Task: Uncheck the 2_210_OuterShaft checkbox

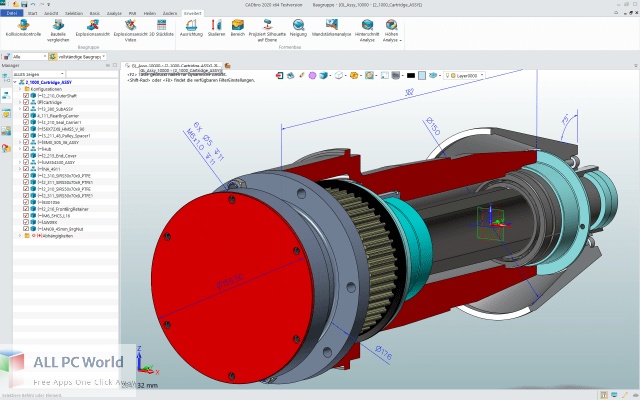Action: [x=26, y=96]
